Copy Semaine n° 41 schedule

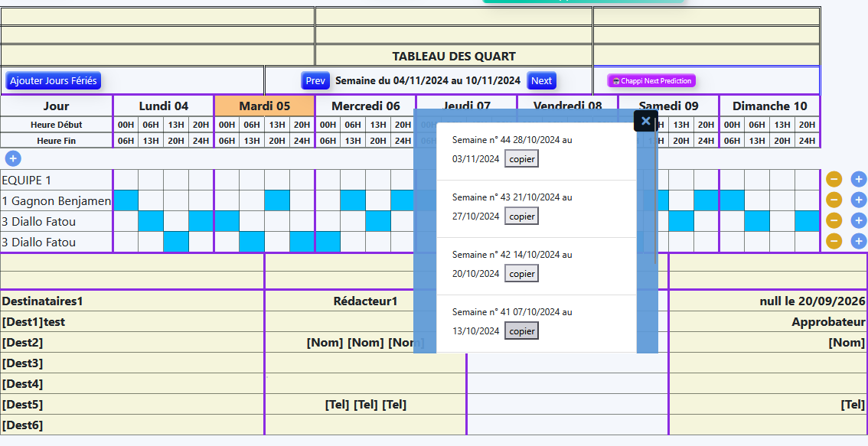(521, 331)
